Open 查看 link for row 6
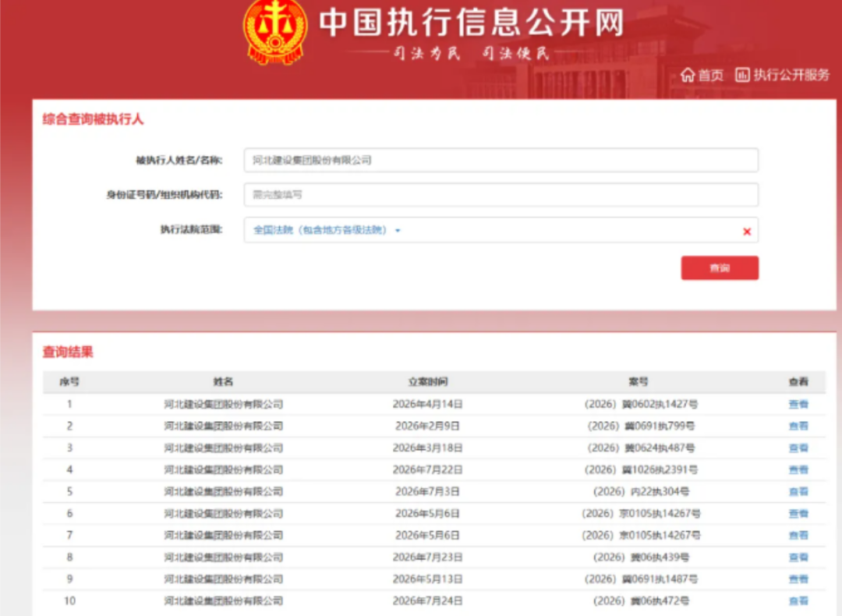This screenshot has height=616, width=842. (798, 513)
